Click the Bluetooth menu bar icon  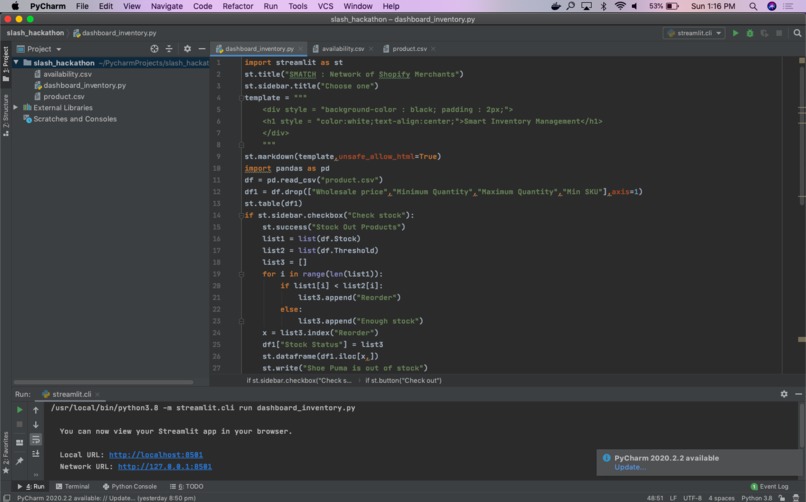click(603, 6)
